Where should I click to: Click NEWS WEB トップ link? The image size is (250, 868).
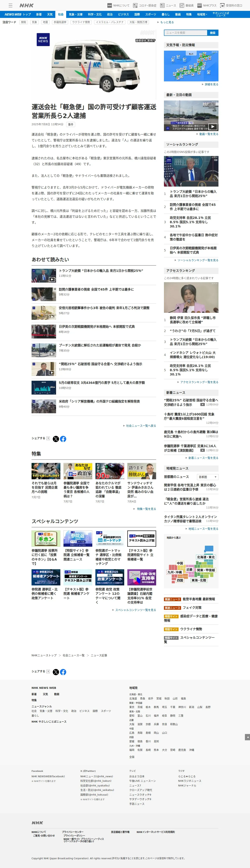point(18,14)
